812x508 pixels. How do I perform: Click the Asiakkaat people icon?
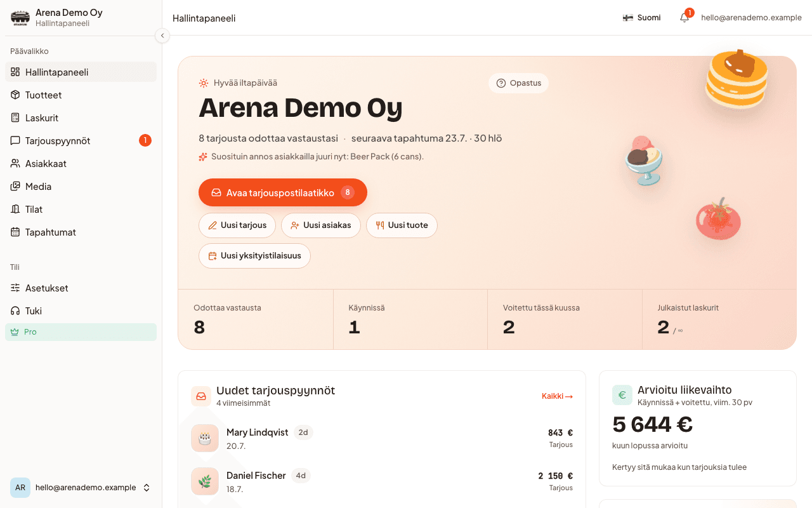(x=15, y=163)
